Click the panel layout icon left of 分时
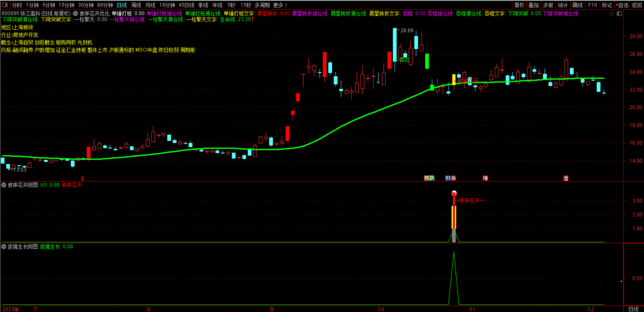Image resolution: width=644 pixels, height=312 pixels. (6, 5)
